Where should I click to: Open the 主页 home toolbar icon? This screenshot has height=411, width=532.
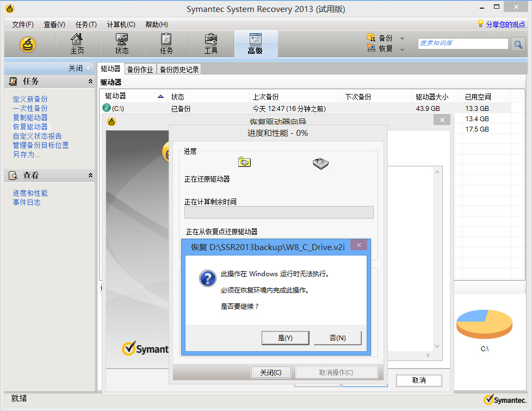77,43
